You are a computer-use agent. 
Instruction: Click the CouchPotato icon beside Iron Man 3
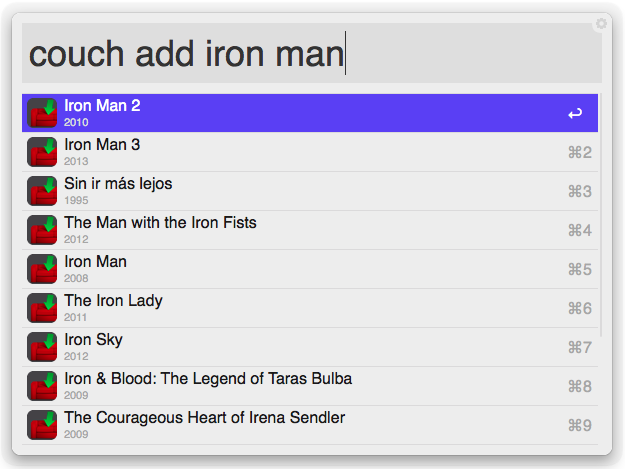point(43,152)
